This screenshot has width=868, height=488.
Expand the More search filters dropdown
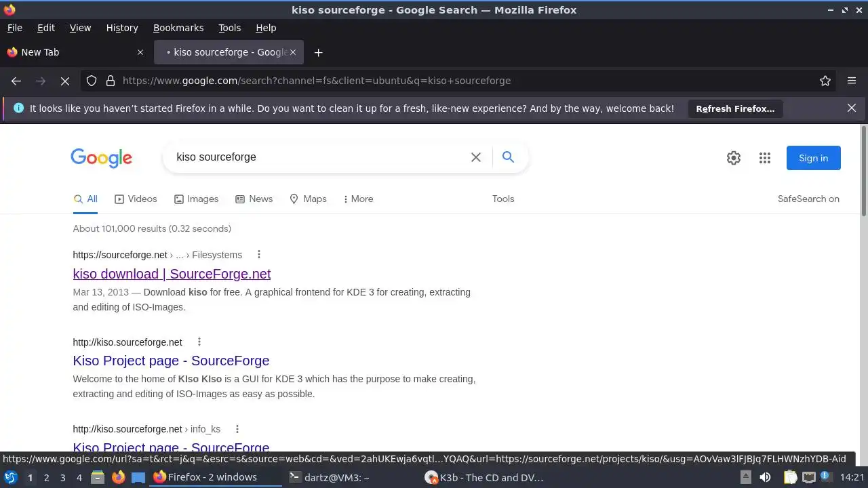(x=358, y=199)
